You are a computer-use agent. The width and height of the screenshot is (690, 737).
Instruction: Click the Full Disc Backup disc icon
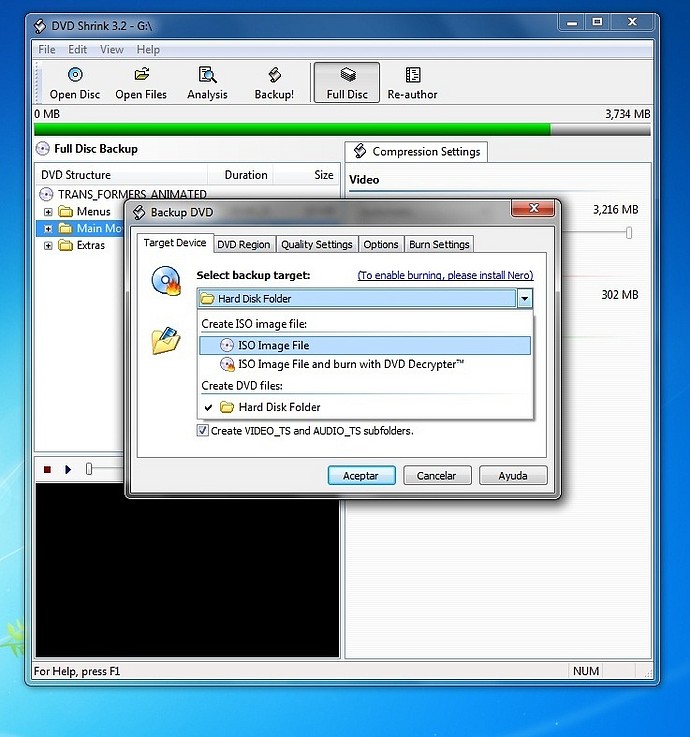[x=42, y=149]
